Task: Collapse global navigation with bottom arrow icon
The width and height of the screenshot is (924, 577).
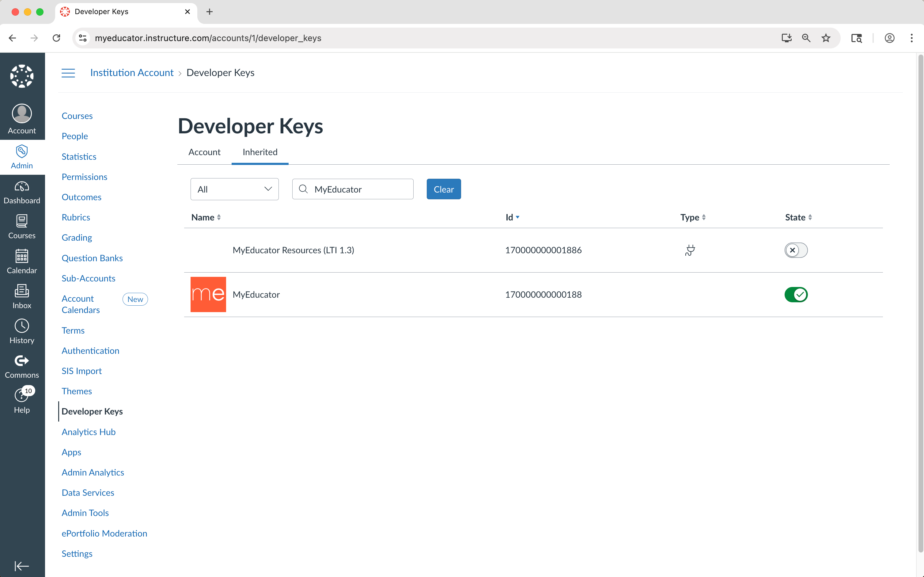Action: coord(22,566)
